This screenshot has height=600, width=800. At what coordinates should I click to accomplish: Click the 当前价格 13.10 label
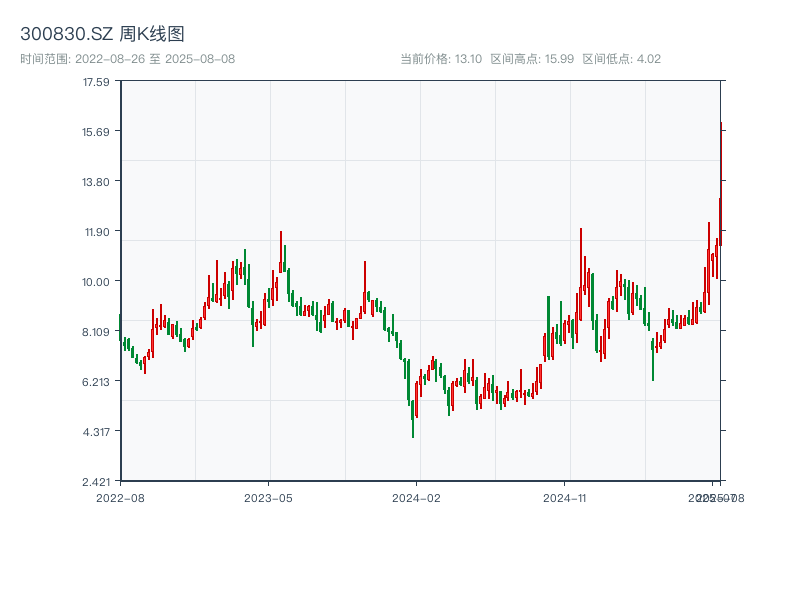pos(441,59)
